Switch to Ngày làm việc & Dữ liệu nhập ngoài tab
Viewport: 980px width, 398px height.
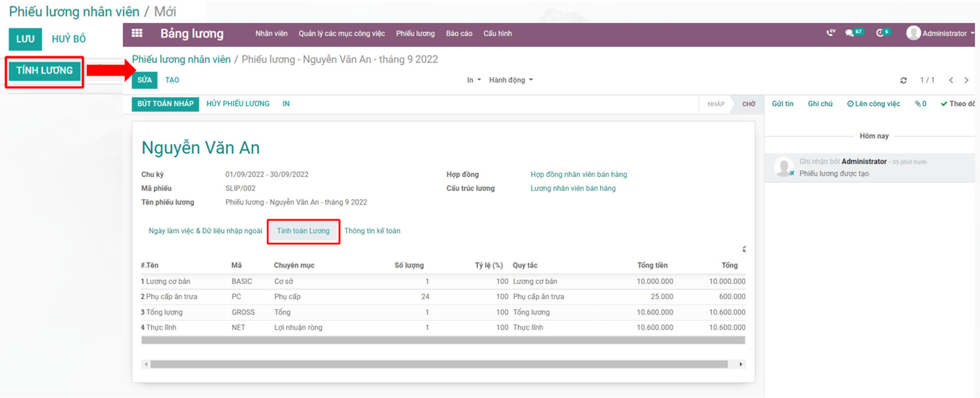pyautogui.click(x=205, y=231)
